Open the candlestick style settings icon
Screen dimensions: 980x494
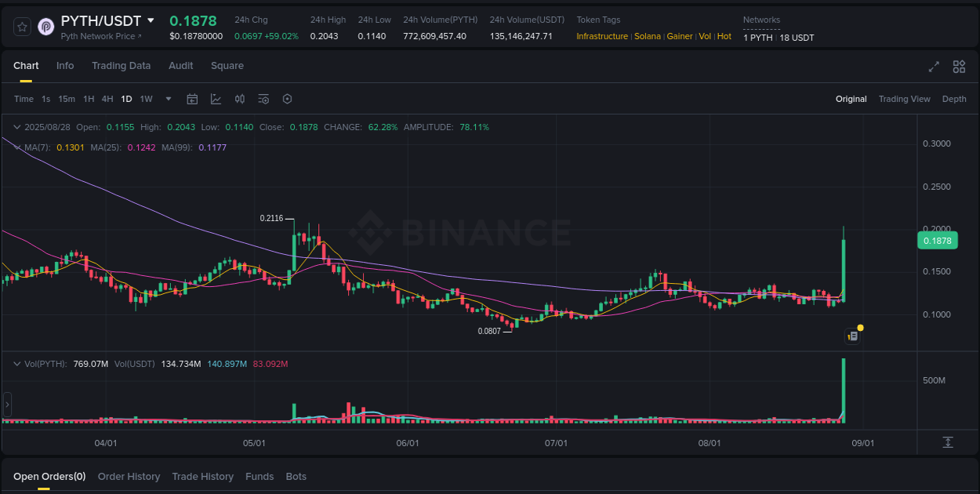pyautogui.click(x=240, y=99)
